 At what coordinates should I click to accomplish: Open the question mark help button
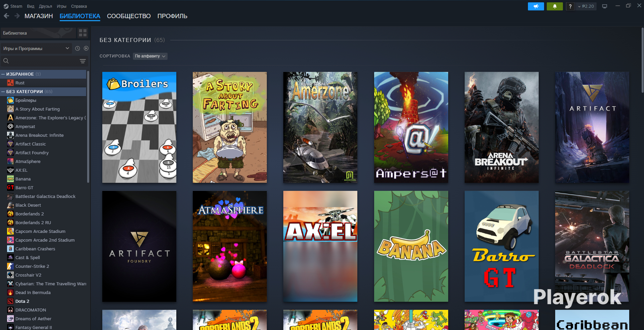[x=570, y=6]
